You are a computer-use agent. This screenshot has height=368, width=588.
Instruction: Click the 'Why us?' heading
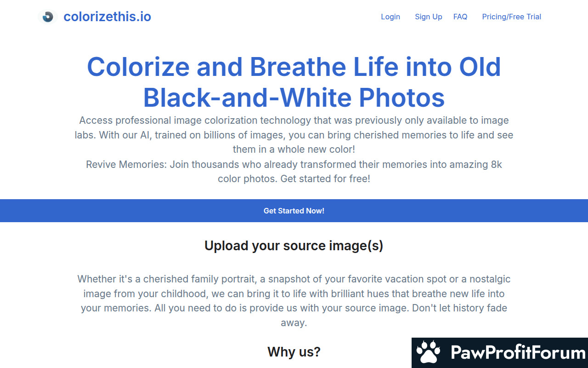pyautogui.click(x=294, y=352)
